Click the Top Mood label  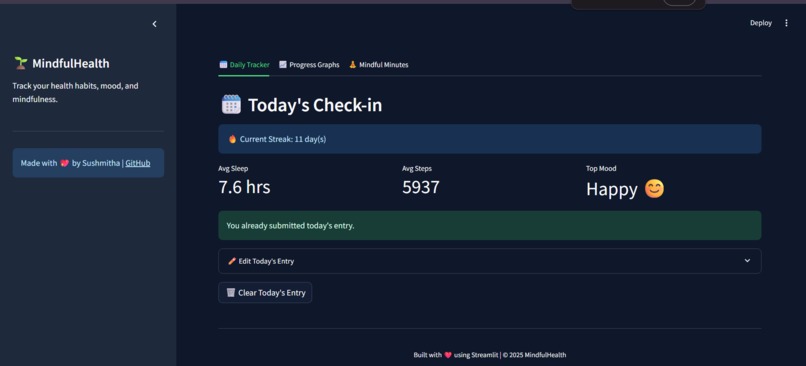601,168
